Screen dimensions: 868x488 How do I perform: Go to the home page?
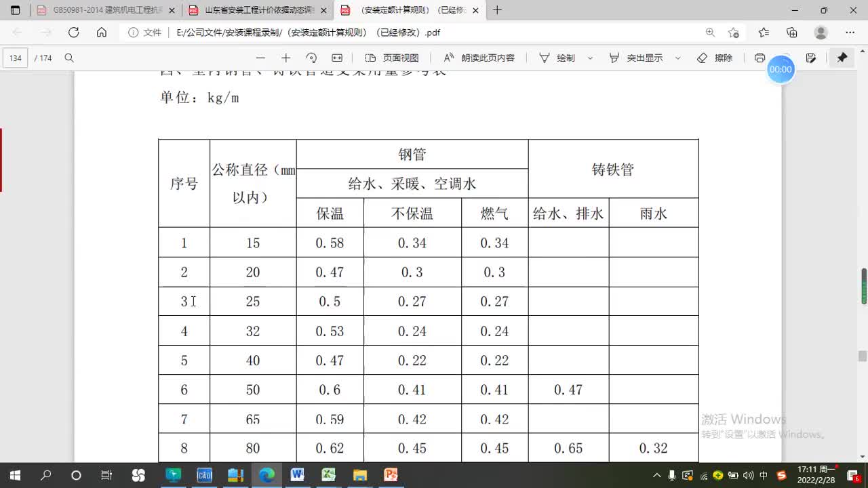point(102,33)
